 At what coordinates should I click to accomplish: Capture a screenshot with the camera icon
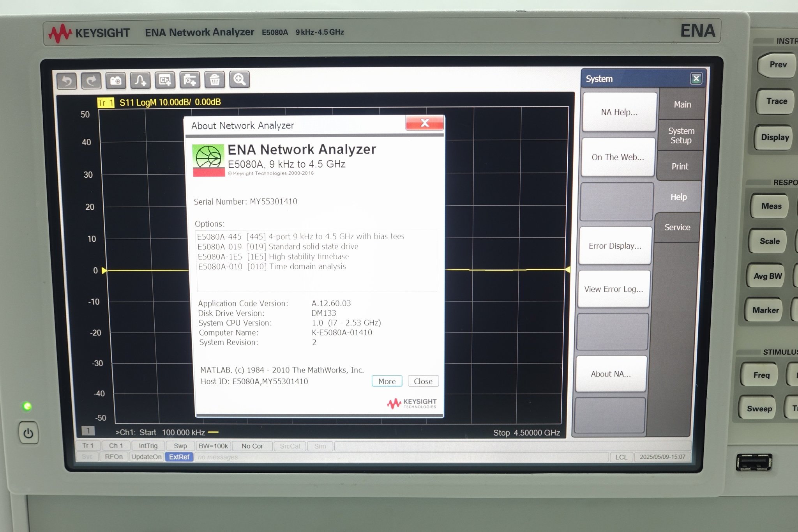pos(116,80)
